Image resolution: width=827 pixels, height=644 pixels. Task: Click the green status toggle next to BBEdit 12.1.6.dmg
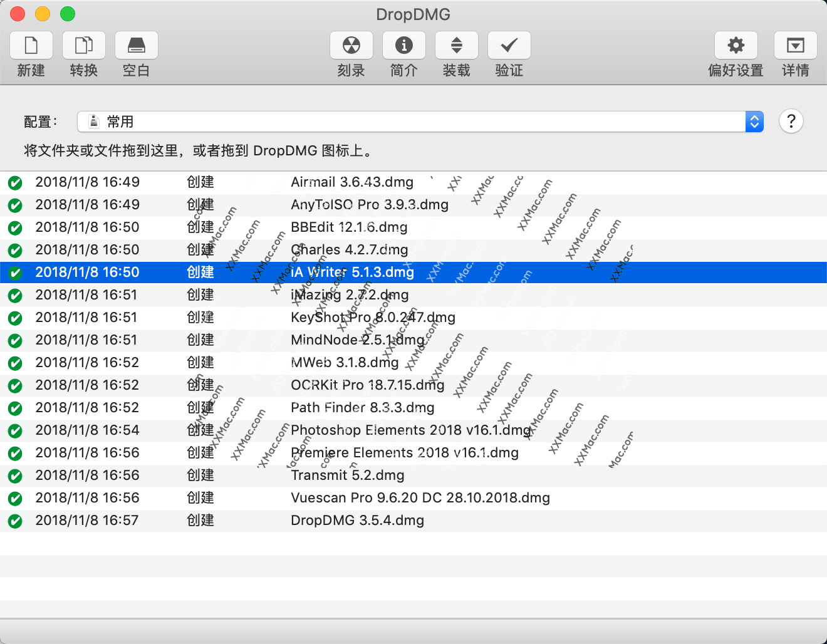click(14, 227)
